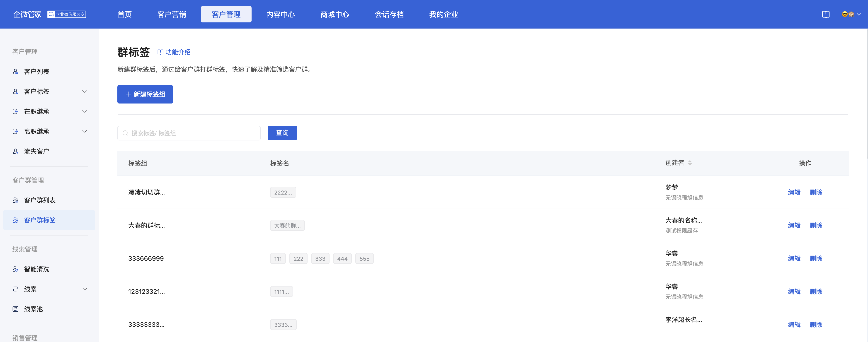Click 新建标签组 button

pyautogui.click(x=145, y=94)
